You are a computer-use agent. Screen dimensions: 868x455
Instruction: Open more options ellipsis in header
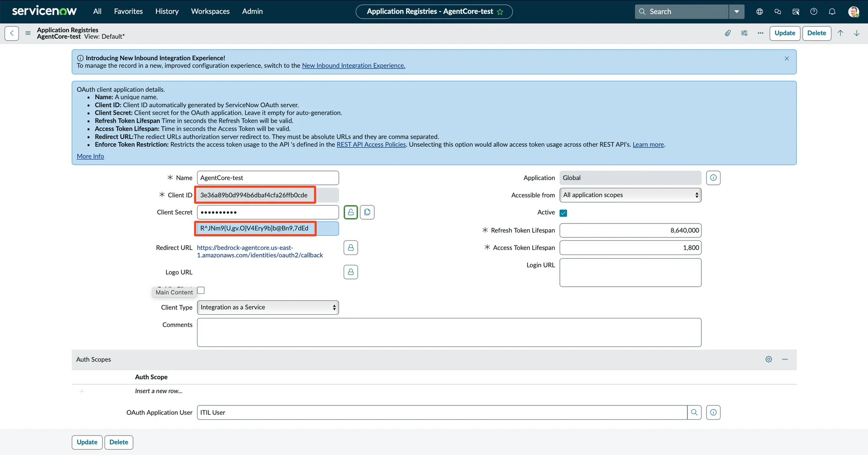(x=760, y=33)
